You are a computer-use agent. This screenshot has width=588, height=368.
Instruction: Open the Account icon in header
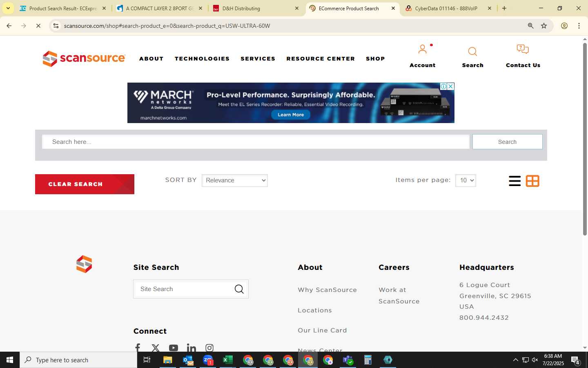coord(422,49)
